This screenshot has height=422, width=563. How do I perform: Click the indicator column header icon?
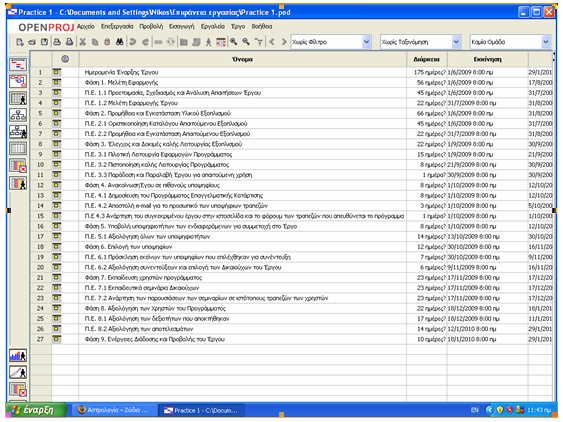(65, 59)
